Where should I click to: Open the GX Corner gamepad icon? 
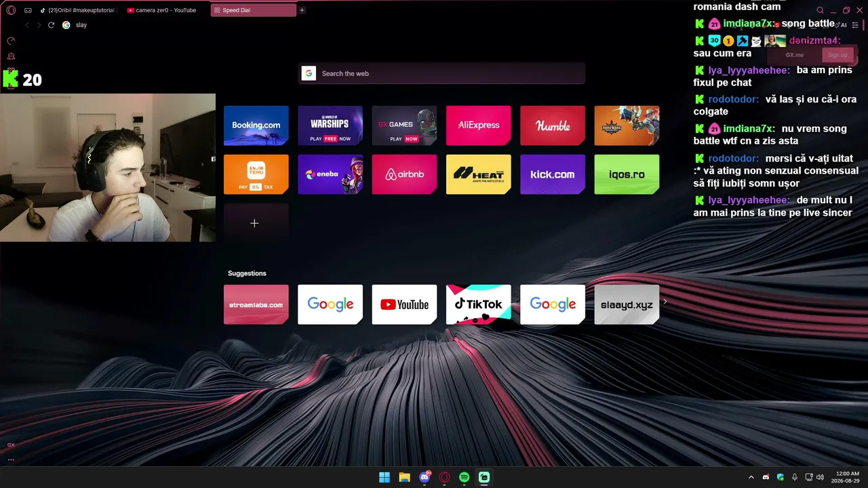click(x=28, y=10)
